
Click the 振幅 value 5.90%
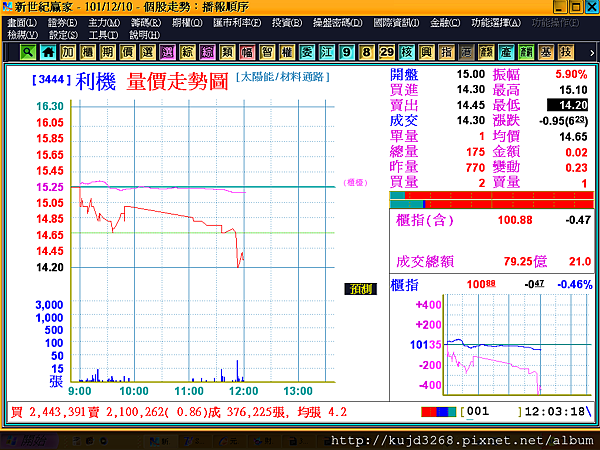coord(571,74)
